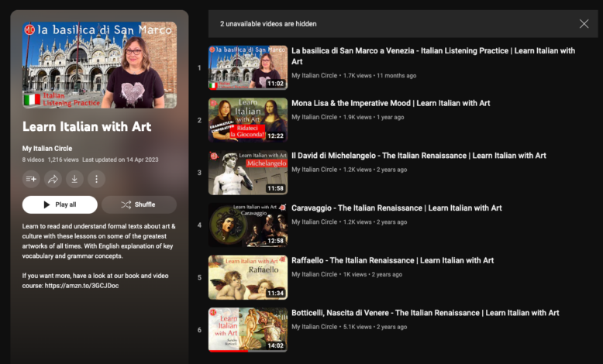Image resolution: width=603 pixels, height=364 pixels.
Task: Play the Mona Lisa Imperative Mood thumbnail
Action: point(247,120)
